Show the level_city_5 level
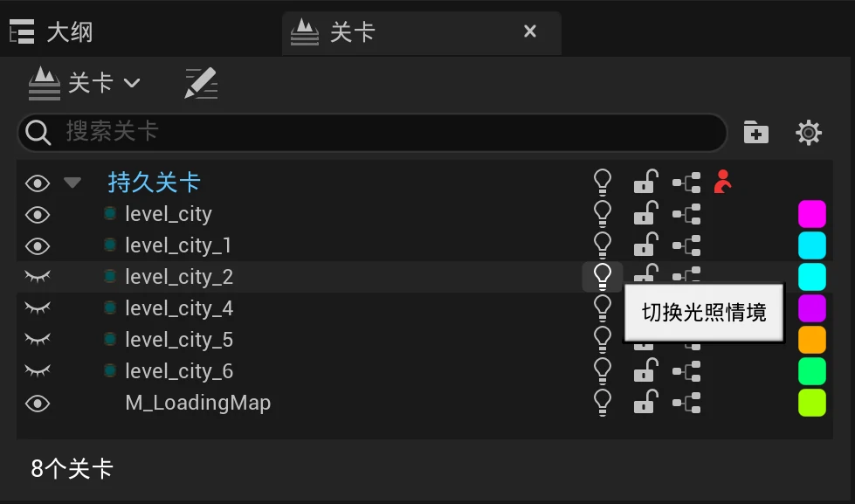This screenshot has height=504, width=855. [37, 340]
